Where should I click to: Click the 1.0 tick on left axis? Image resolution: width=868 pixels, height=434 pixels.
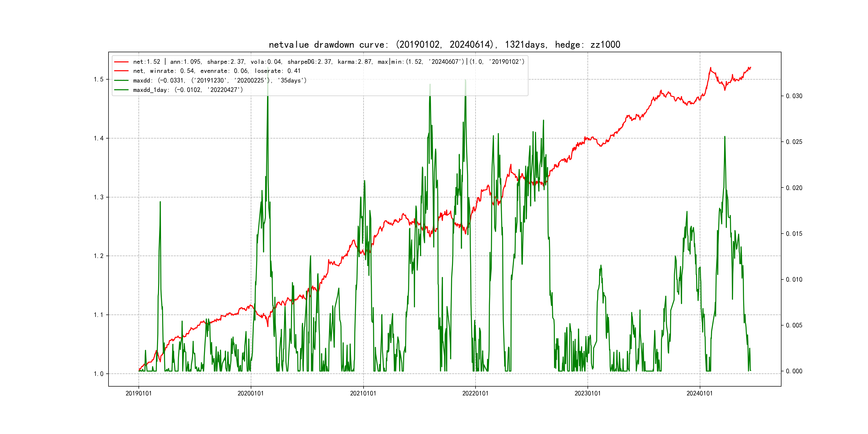[98, 374]
